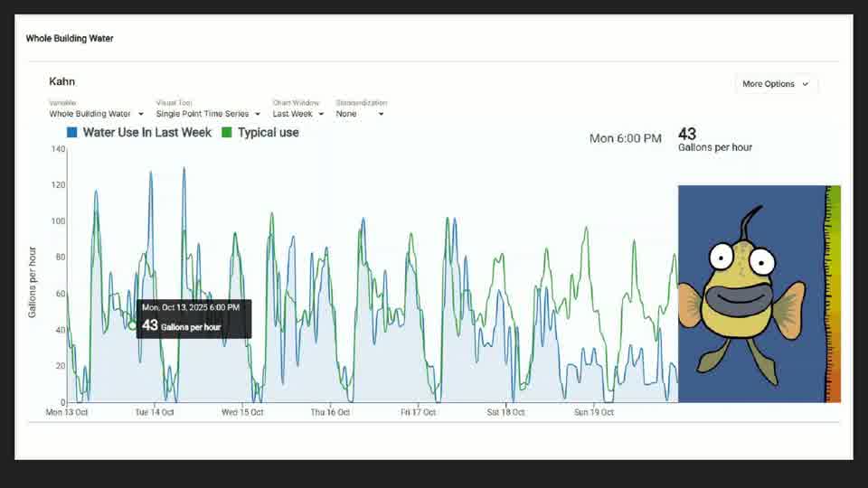Screen dimensions: 868x488
Task: Click the highlighted data point marker on the chart
Action: tap(132, 325)
